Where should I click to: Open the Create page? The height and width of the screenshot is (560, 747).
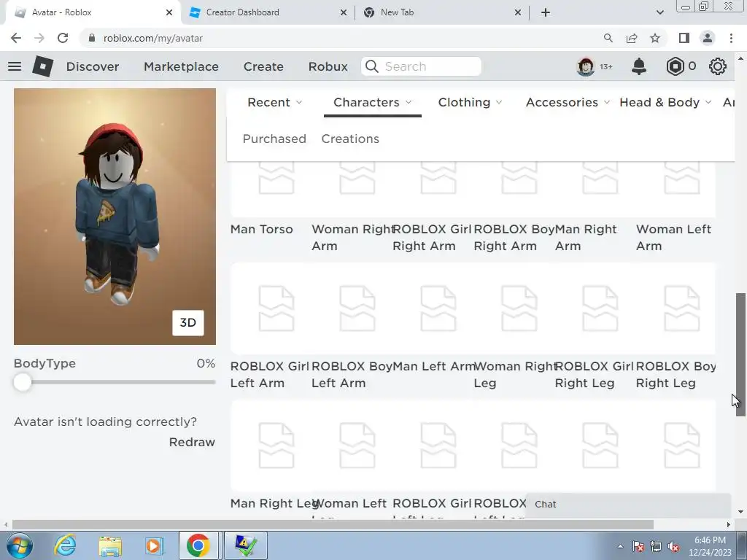[263, 66]
